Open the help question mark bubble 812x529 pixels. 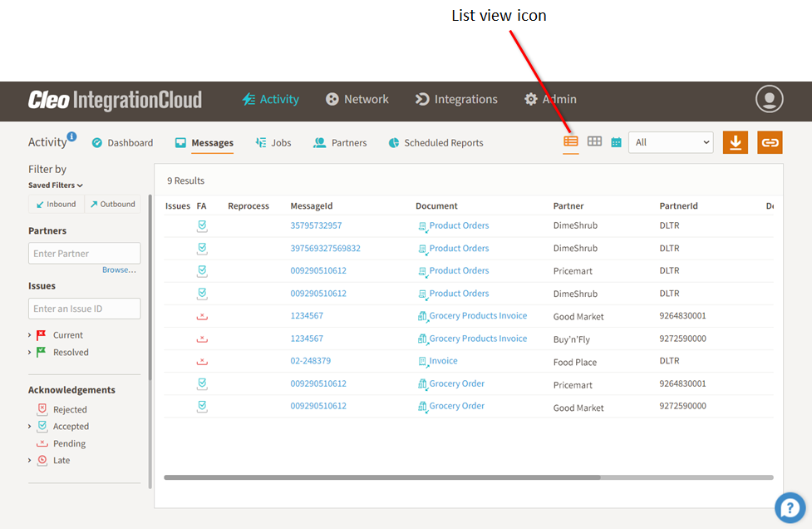coord(790,507)
